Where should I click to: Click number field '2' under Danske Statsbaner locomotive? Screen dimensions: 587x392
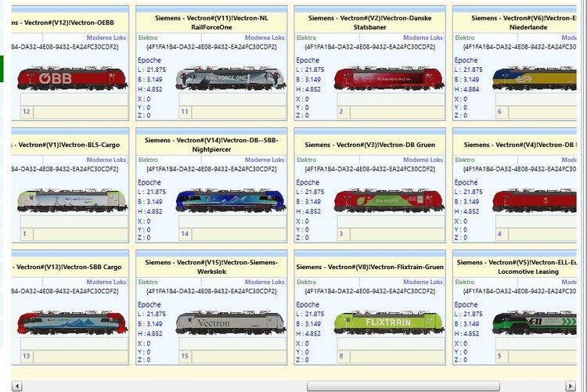pos(343,111)
